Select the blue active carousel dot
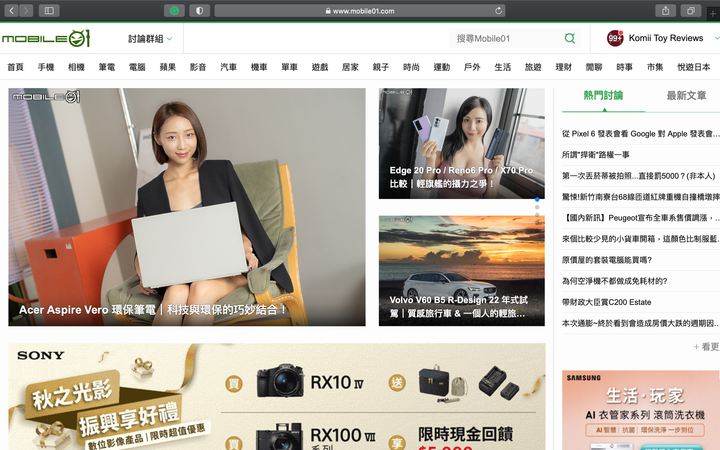 pos(537,199)
